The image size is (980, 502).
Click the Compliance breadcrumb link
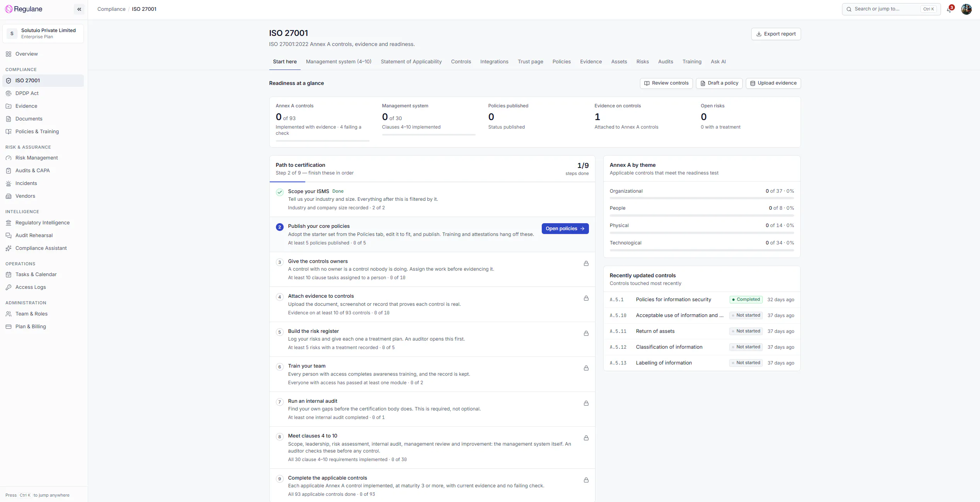coord(111,9)
